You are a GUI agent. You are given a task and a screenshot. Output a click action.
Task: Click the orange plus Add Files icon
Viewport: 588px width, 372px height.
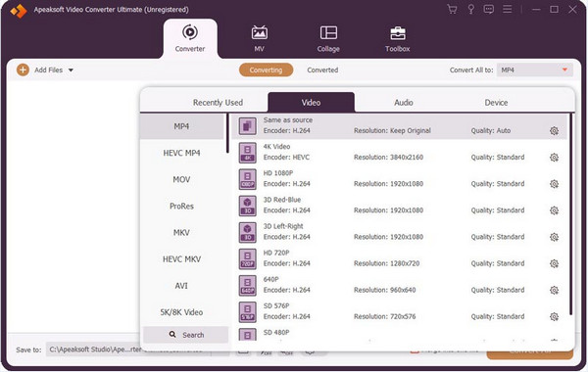pos(23,70)
